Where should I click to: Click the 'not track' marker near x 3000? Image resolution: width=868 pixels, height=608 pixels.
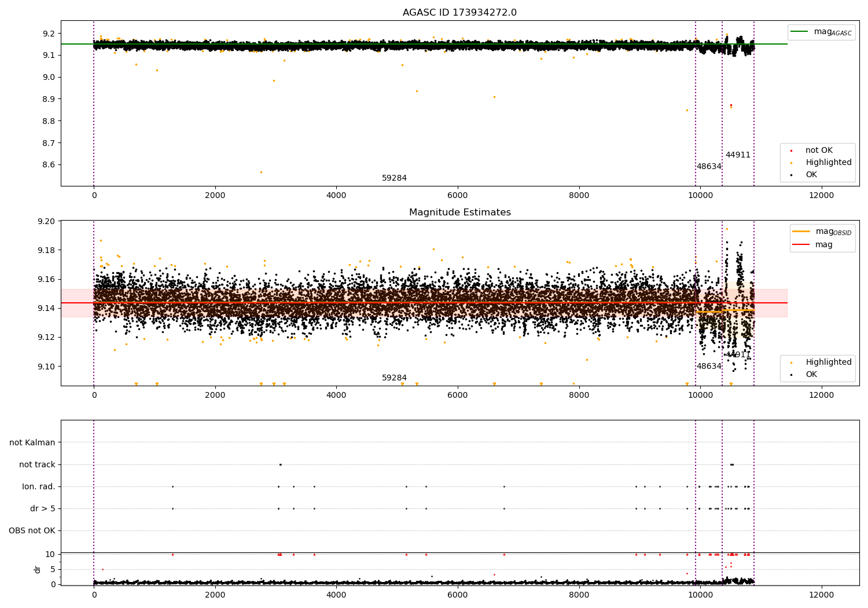click(280, 464)
